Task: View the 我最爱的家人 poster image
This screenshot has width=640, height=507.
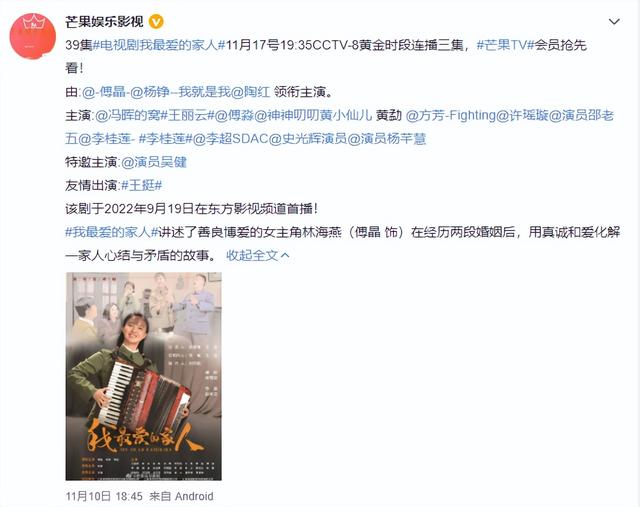Action: pyautogui.click(x=144, y=376)
